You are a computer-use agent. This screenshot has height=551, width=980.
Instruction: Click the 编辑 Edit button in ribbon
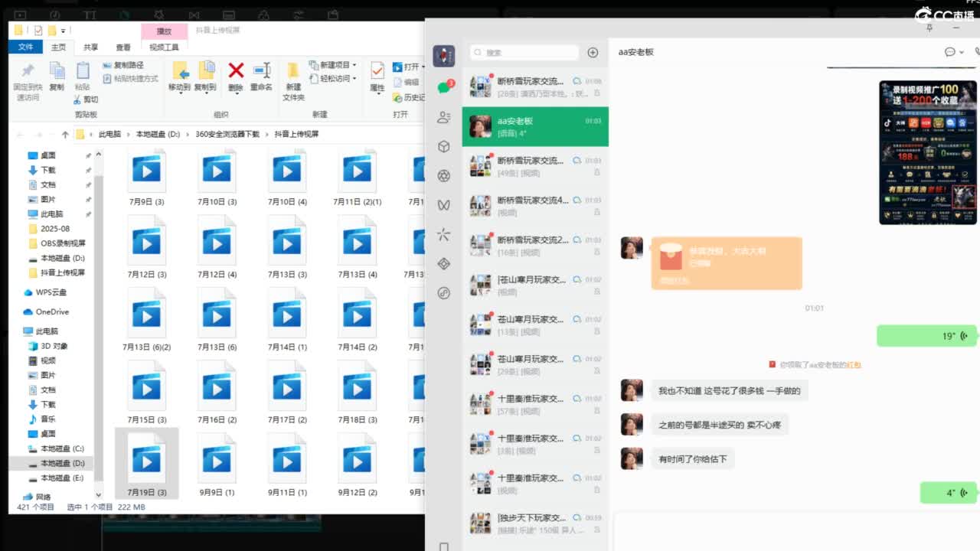pos(406,82)
